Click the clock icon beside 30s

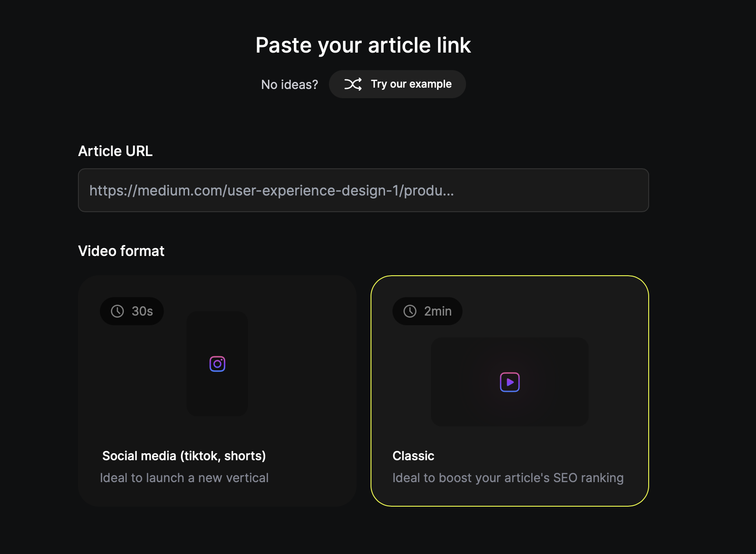coord(117,311)
